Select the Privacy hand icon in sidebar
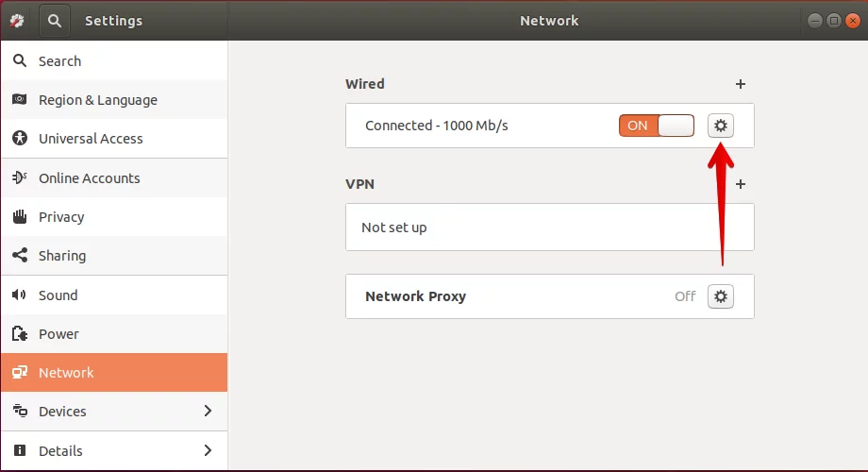 pyautogui.click(x=20, y=216)
